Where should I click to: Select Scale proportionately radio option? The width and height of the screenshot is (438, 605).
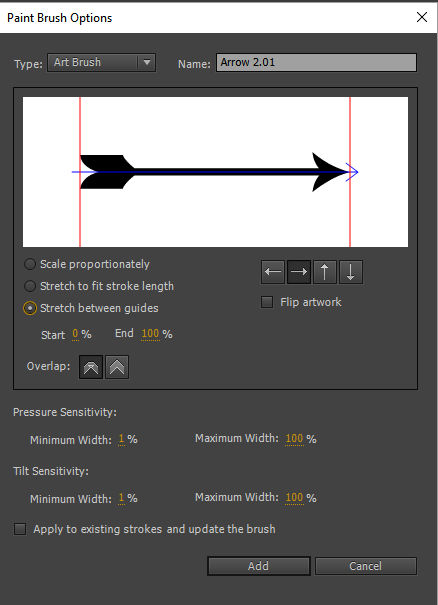[30, 264]
